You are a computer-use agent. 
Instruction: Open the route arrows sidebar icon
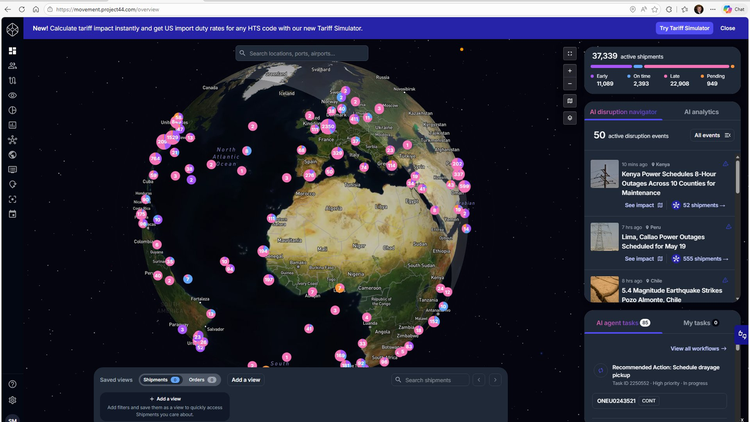pos(12,80)
